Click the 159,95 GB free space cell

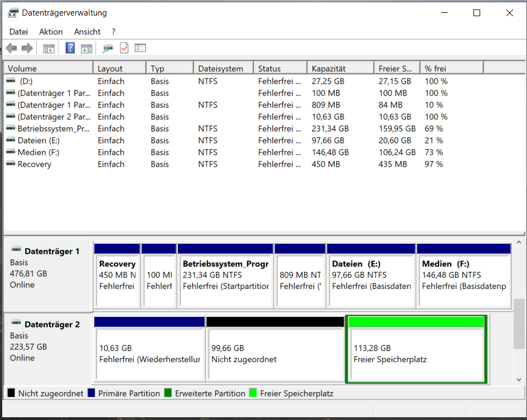click(397, 128)
